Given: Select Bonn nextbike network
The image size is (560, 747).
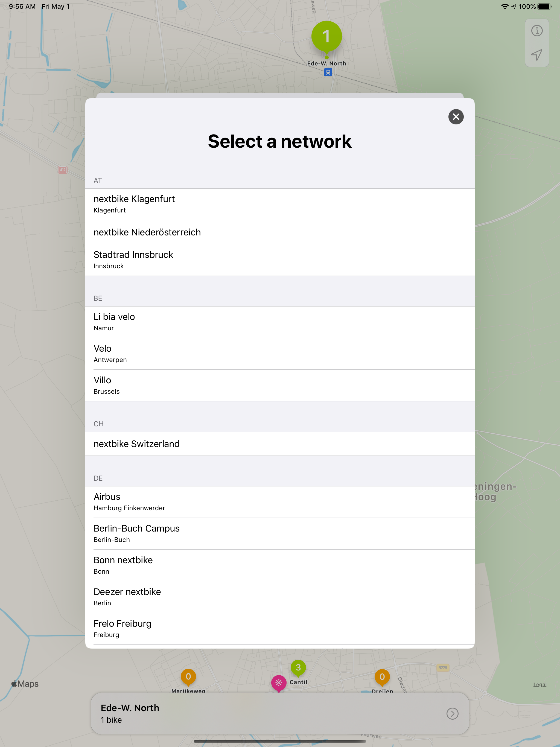Looking at the screenshot, I should (280, 566).
